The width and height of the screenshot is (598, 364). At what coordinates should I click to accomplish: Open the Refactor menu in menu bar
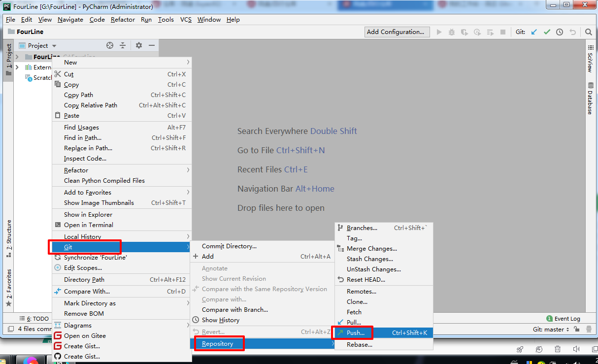[x=123, y=20]
